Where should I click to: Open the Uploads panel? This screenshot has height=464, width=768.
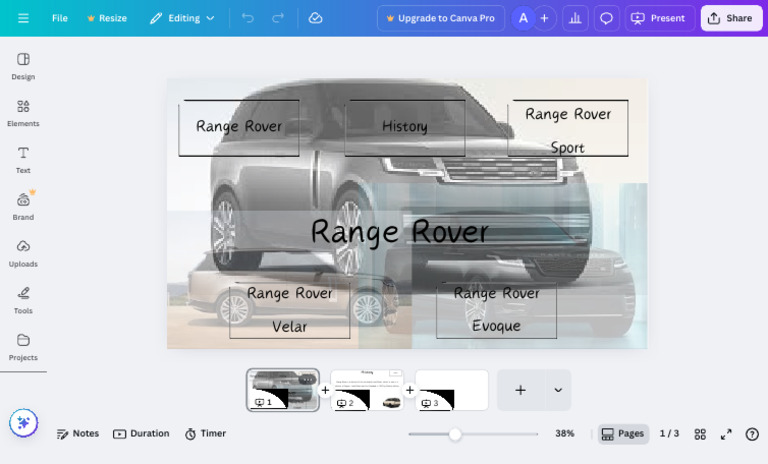(23, 253)
